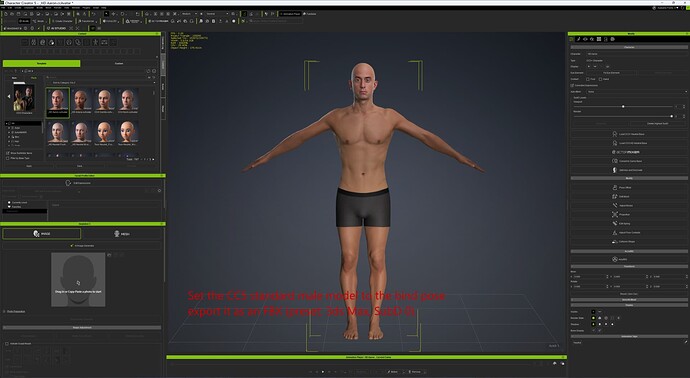690x378 pixels.
Task: Click Convert to Game Base button
Action: (629, 161)
